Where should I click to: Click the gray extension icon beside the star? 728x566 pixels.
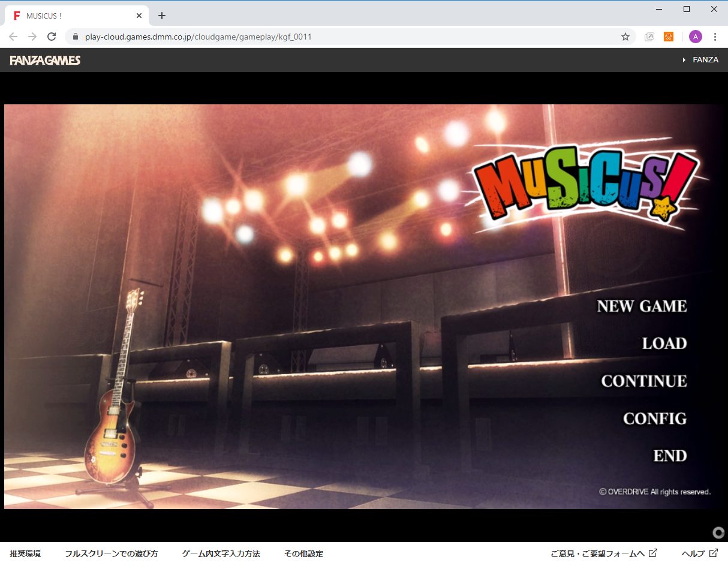coord(649,37)
